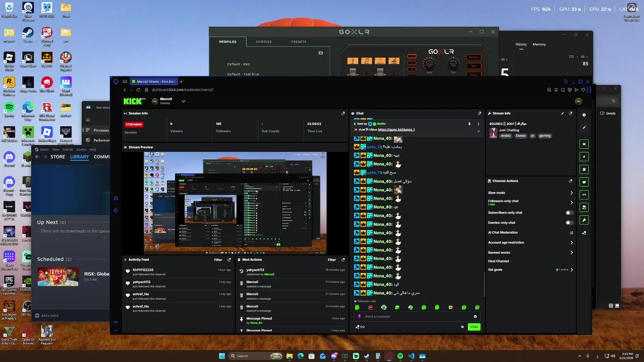Open the emoji picker in chat input
This screenshot has height=362, width=644.
point(475,316)
